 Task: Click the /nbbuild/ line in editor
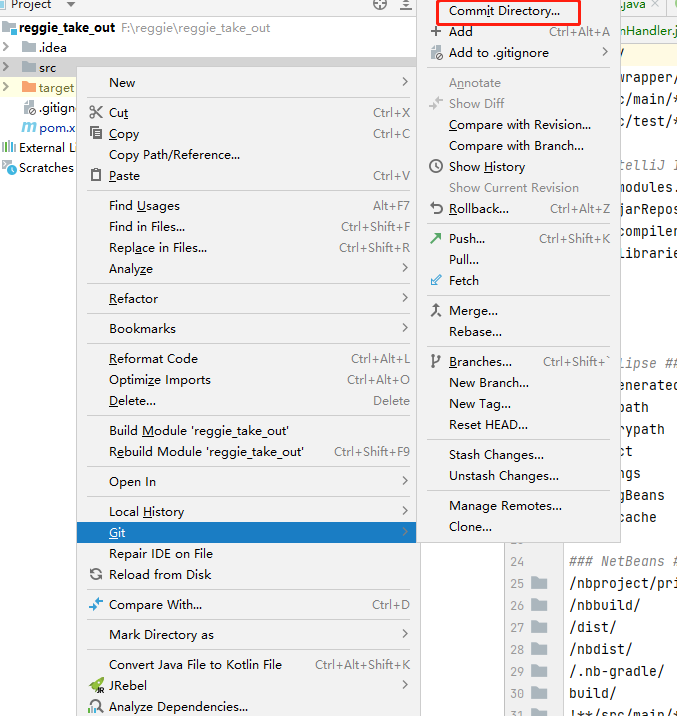[604, 605]
